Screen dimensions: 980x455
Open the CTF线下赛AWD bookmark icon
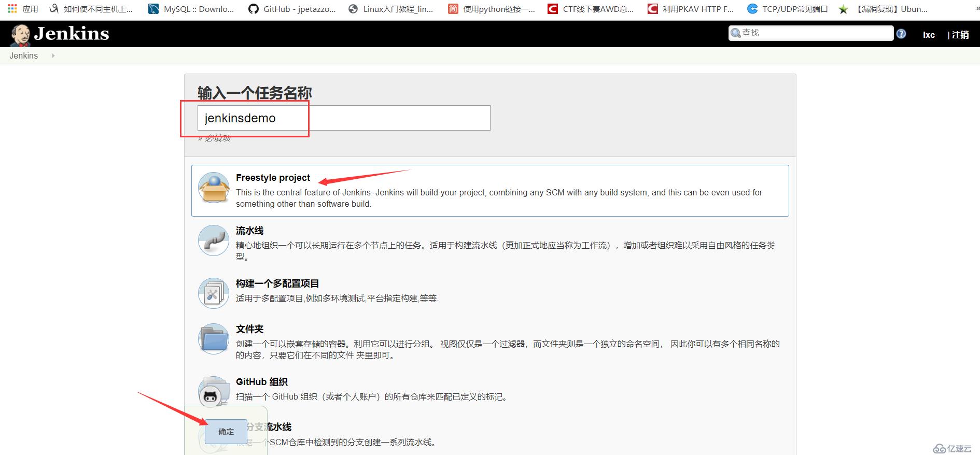(553, 9)
